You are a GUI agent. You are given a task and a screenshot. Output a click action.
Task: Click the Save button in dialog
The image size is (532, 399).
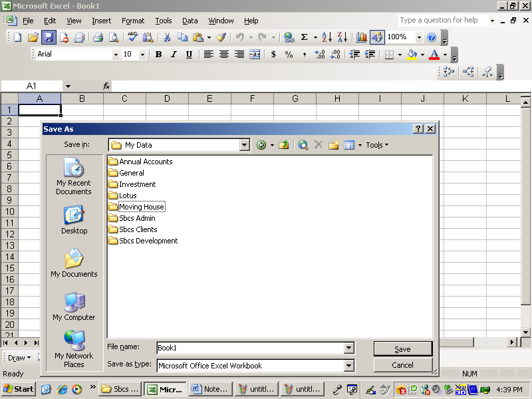click(x=403, y=348)
